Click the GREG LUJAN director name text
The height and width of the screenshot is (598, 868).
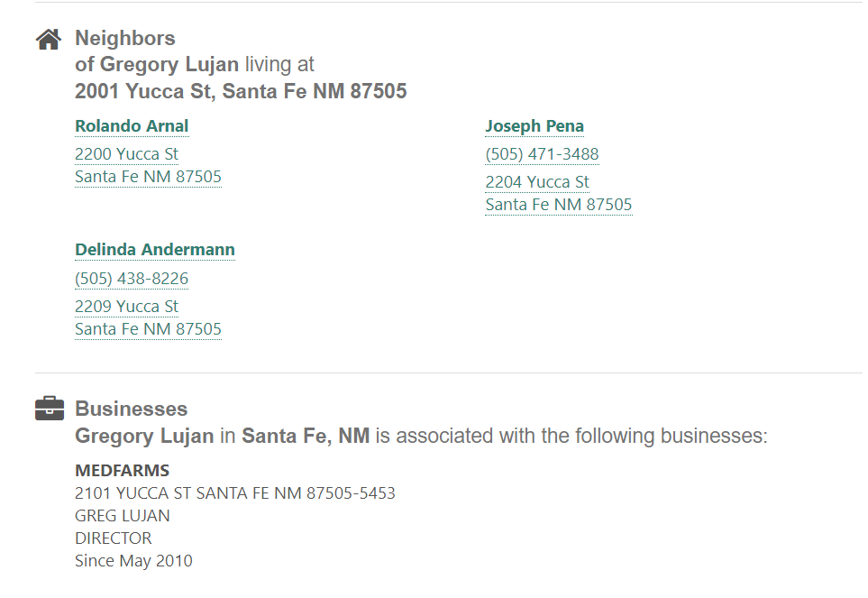pyautogui.click(x=123, y=516)
